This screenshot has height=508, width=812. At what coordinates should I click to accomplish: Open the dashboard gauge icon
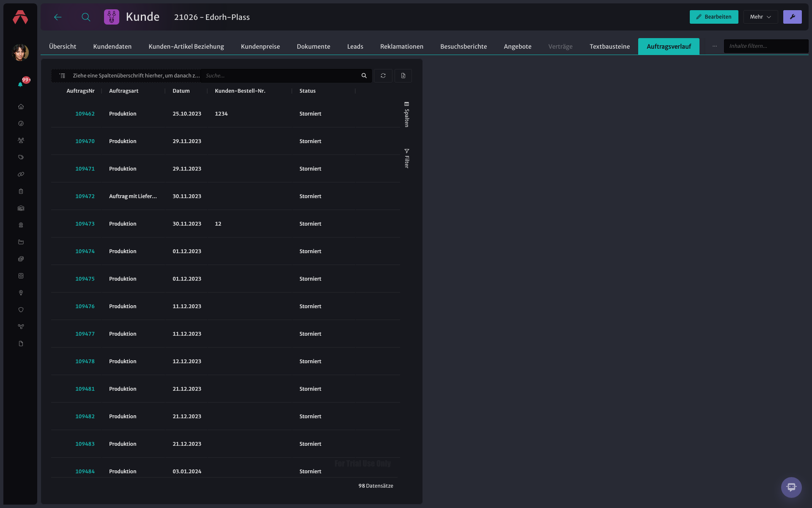point(21,124)
